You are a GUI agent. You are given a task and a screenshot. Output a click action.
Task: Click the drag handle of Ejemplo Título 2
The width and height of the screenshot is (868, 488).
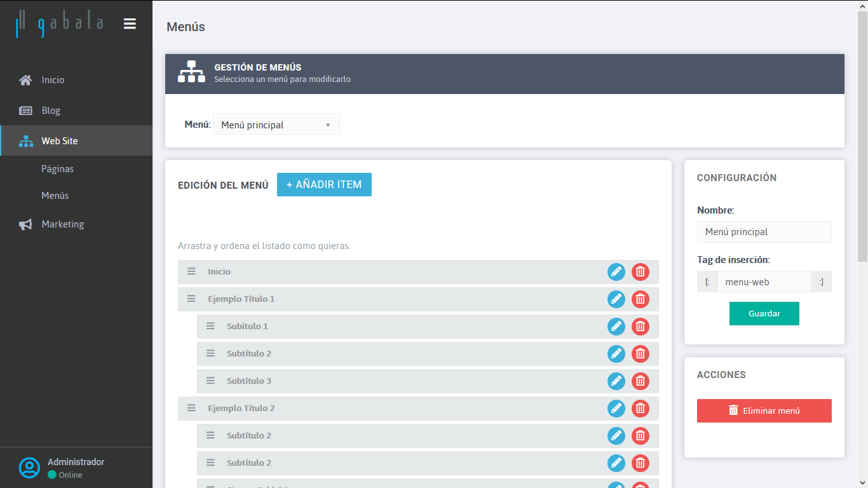191,408
